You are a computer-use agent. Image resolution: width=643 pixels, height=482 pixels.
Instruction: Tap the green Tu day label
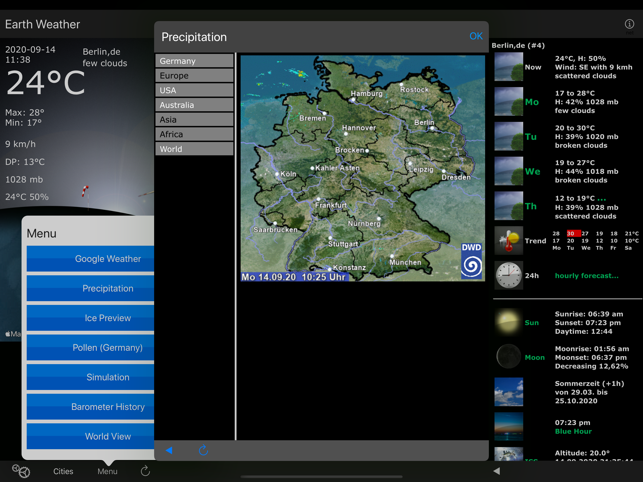[531, 137]
